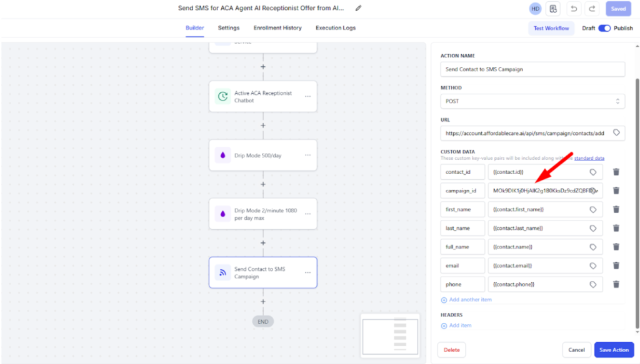Click Add another item link
This screenshot has height=364, width=640.
(x=470, y=300)
